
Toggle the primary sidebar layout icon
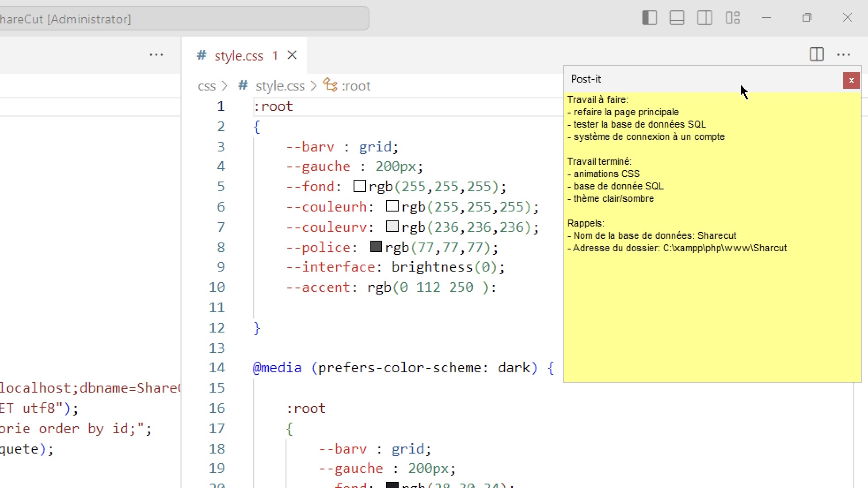pos(649,18)
